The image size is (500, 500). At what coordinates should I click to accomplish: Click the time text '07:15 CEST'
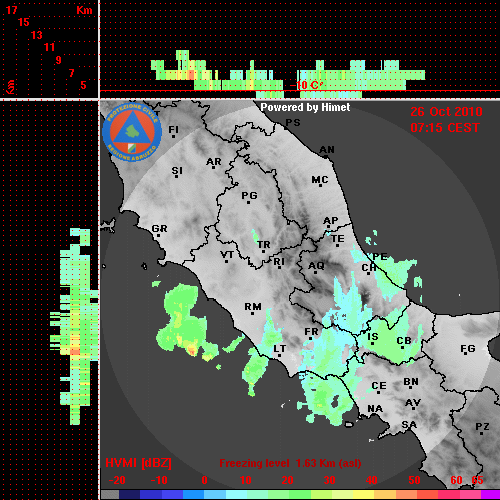point(445,128)
